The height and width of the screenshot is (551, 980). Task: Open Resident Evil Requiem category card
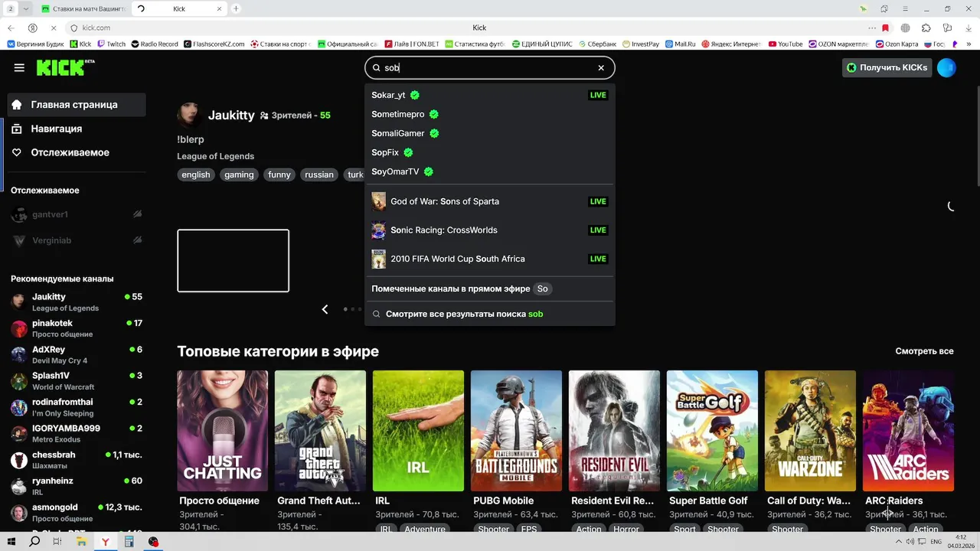pyautogui.click(x=614, y=431)
